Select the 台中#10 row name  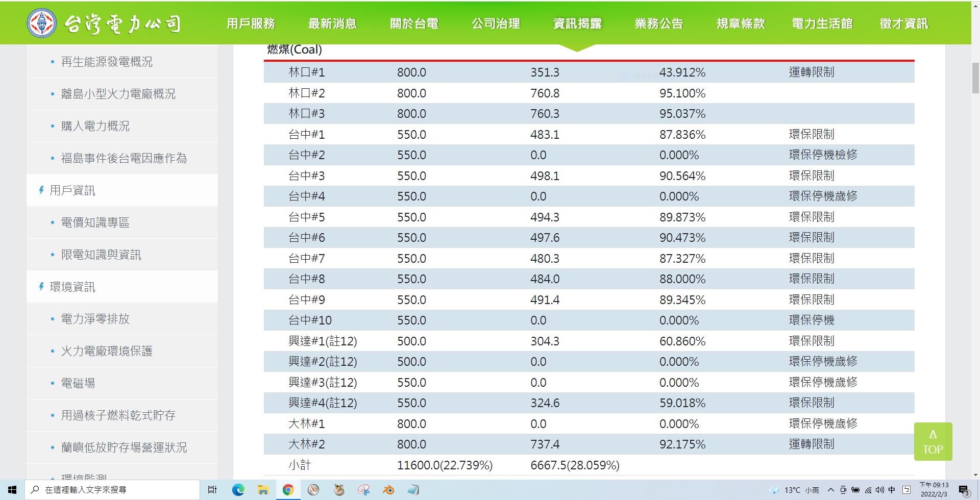pos(310,320)
